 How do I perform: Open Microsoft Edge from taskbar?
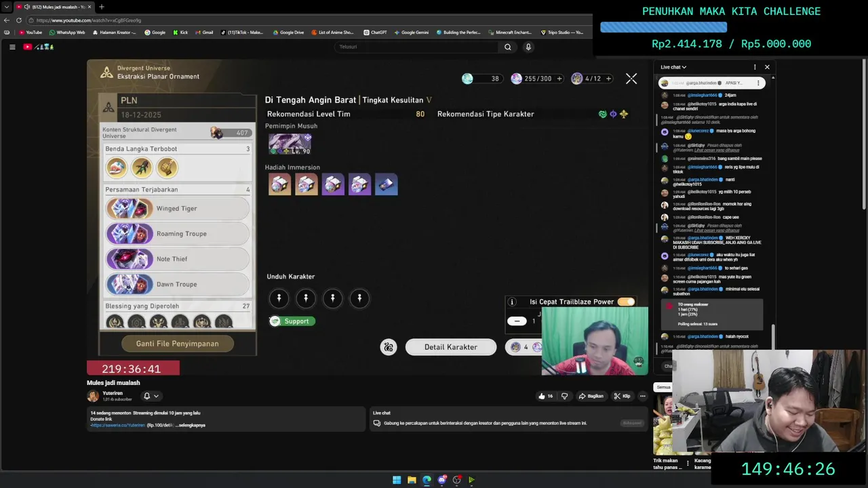coord(427,480)
